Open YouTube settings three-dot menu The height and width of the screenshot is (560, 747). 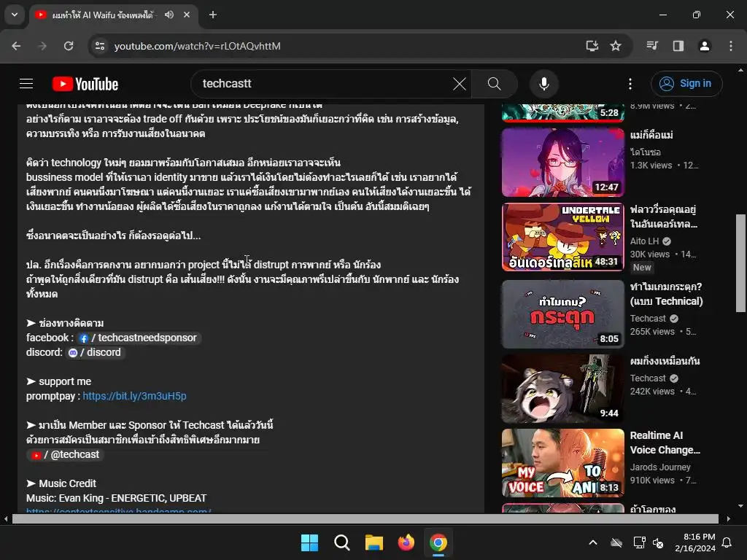point(630,84)
